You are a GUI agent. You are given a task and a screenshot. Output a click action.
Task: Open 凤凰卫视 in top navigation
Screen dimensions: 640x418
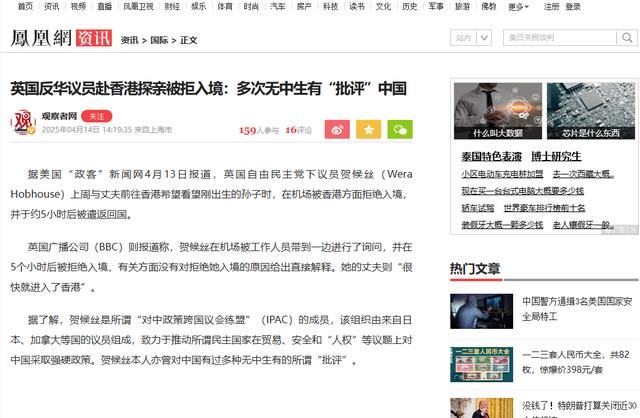[138, 7]
